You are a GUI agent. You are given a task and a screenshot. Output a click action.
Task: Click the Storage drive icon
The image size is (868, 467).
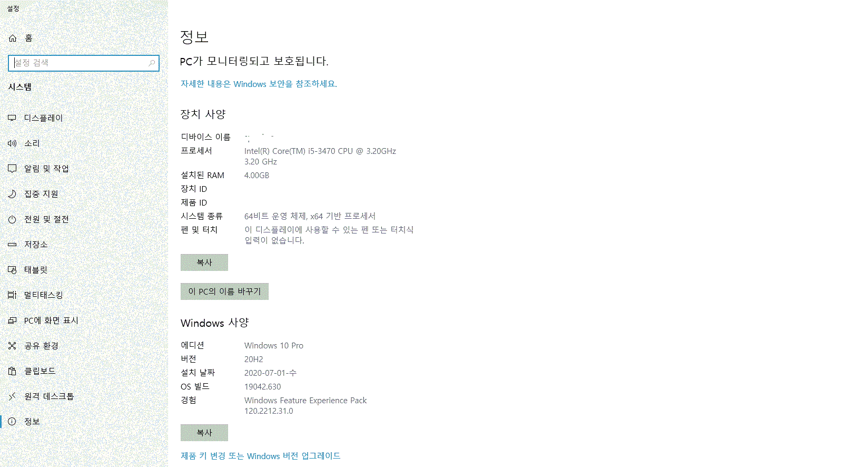(x=12, y=245)
